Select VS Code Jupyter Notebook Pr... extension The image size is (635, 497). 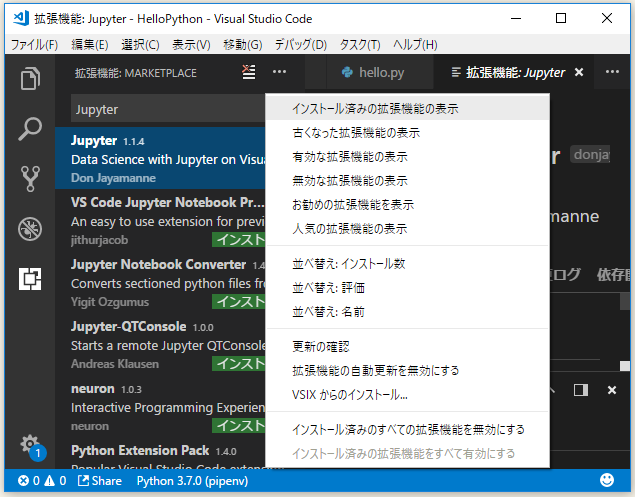click(x=160, y=220)
